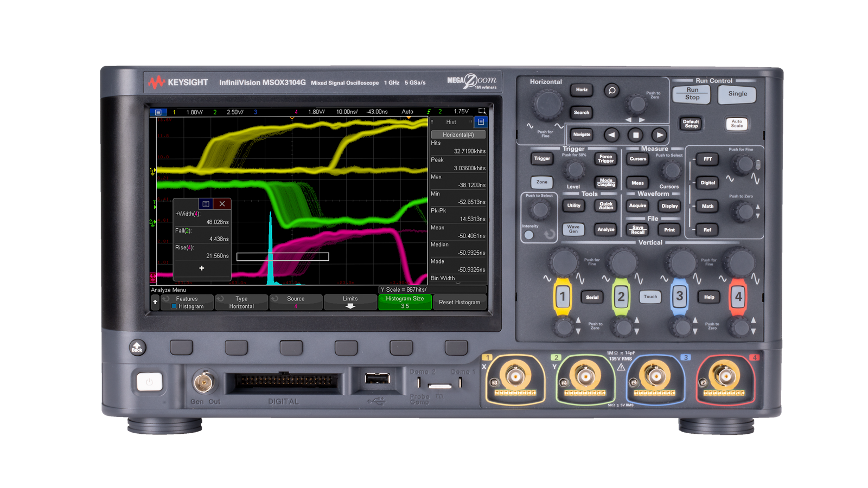Enable the Touch screen toggle
The width and height of the screenshot is (868, 488).
point(650,297)
